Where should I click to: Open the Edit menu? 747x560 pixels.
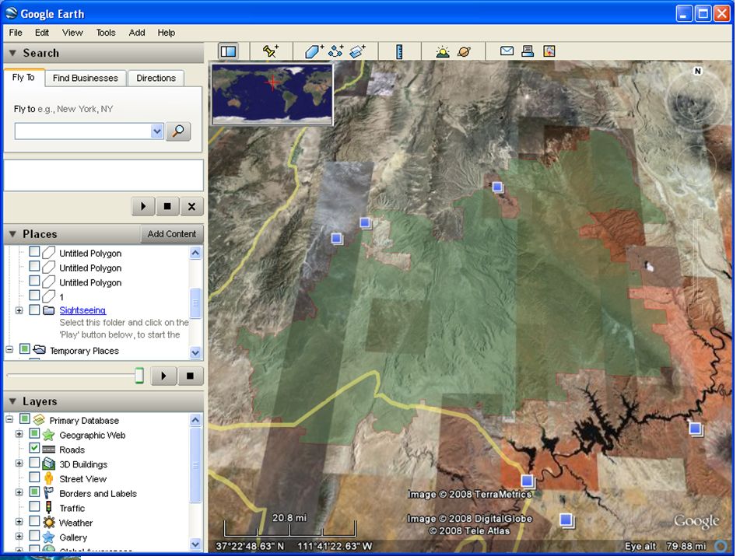[x=42, y=33]
